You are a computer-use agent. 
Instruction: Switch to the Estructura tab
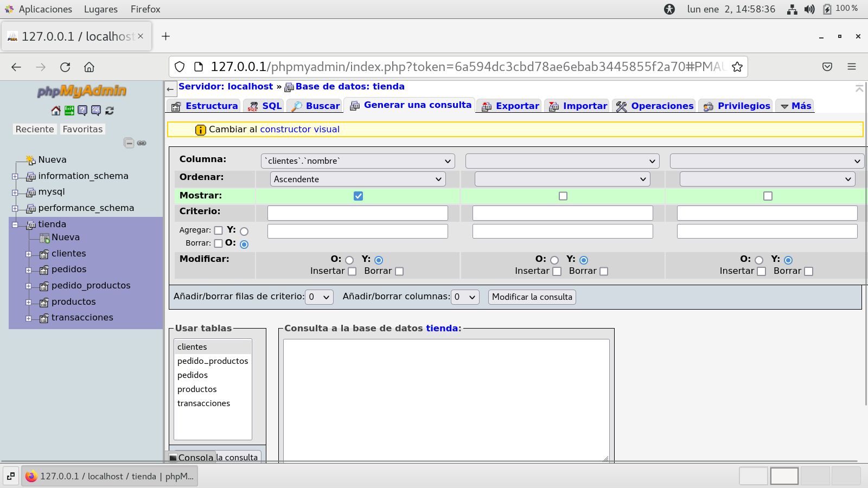pos(205,106)
